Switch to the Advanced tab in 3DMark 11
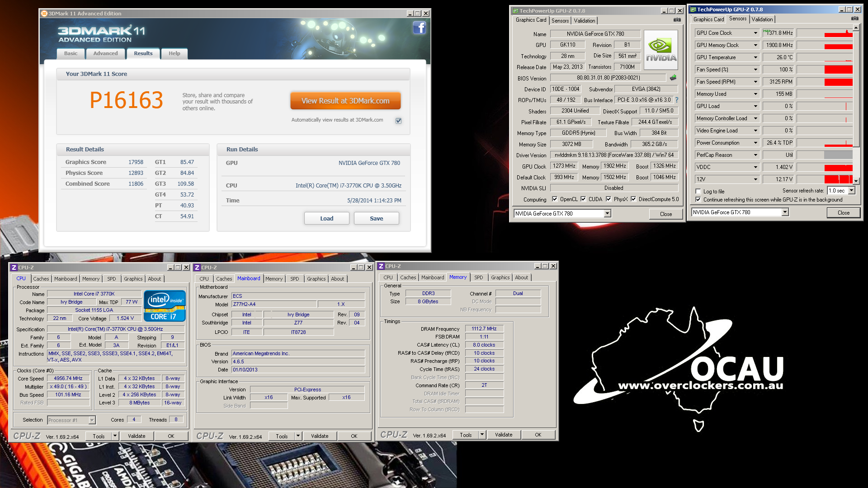Viewport: 868px width, 488px height. [105, 54]
